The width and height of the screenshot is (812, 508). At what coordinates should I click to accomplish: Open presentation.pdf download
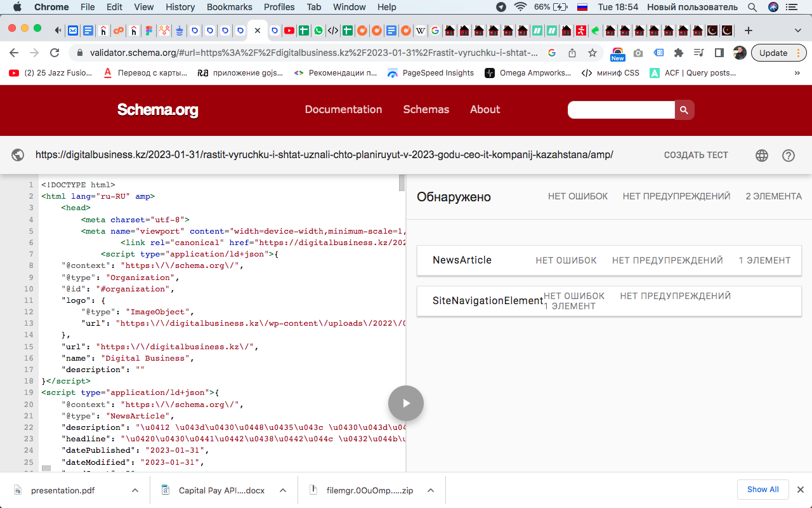[x=63, y=490]
